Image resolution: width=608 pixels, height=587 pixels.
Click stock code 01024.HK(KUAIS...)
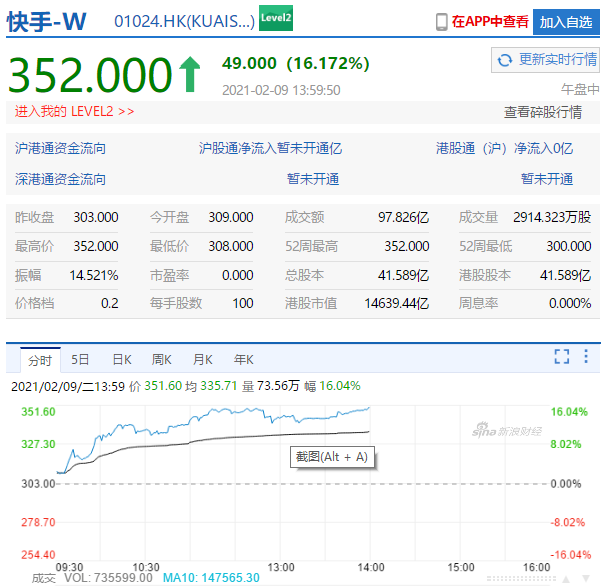[184, 22]
